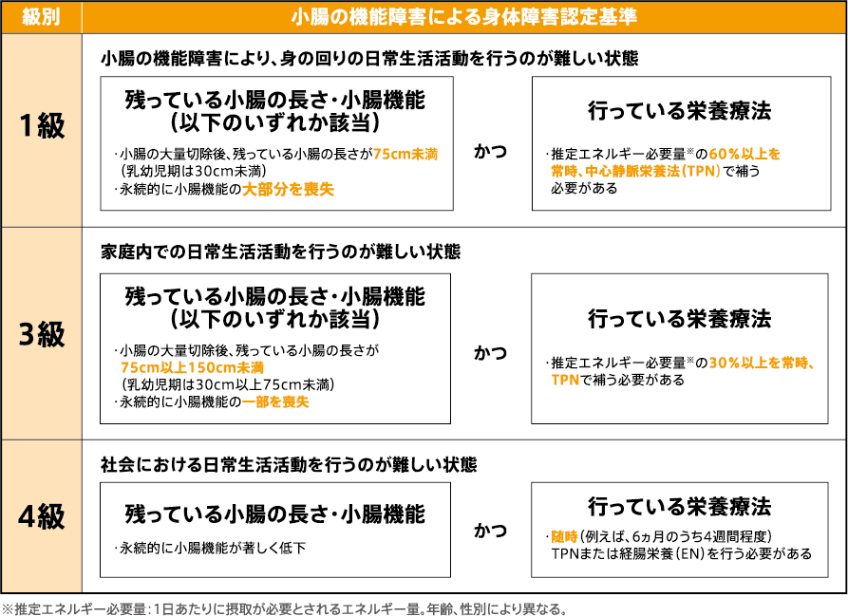Click the かつ label in the 4級 row
This screenshot has width=848, height=616.
491,531
